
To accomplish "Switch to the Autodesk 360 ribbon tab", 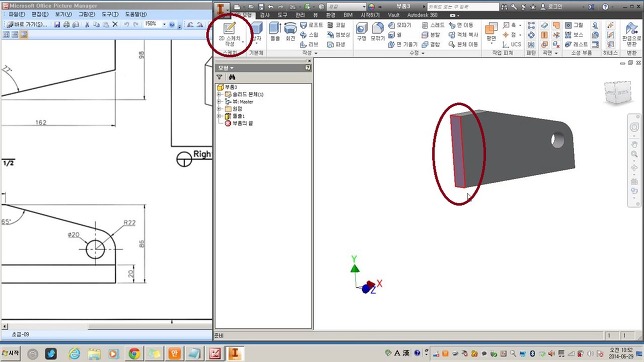I will [423, 15].
